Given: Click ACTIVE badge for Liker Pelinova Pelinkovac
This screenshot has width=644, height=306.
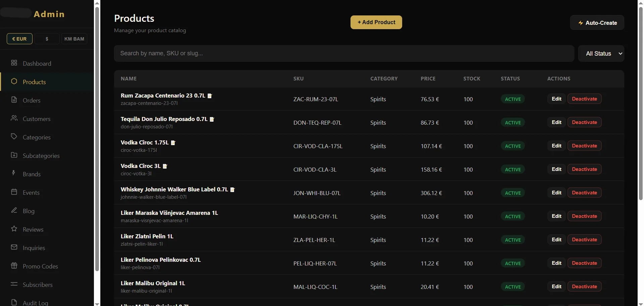Looking at the screenshot, I should tap(513, 263).
